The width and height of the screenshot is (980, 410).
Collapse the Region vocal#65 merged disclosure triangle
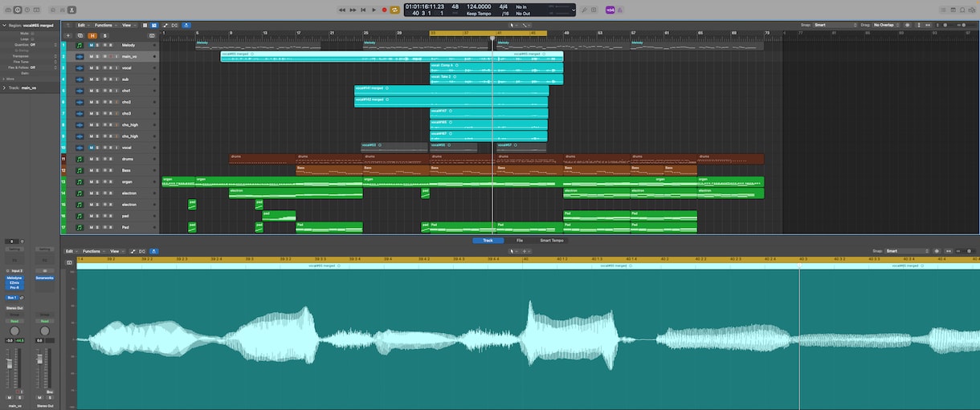2,25
